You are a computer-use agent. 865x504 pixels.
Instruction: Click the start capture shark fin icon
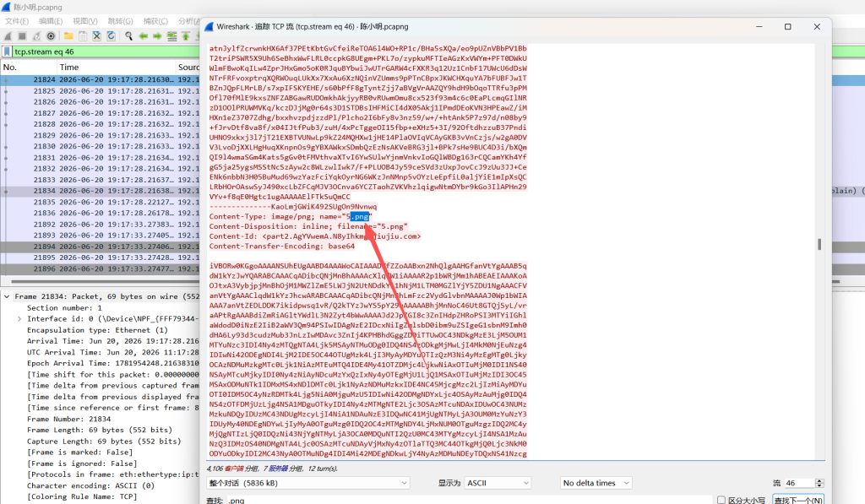click(8, 35)
